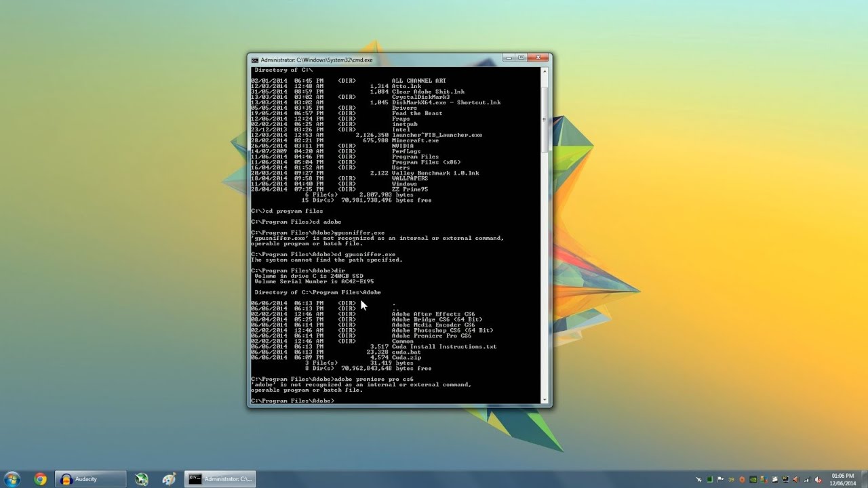This screenshot has height=488, width=868.
Task: Click the 'Cuda.zip' file entry
Action: 406,357
